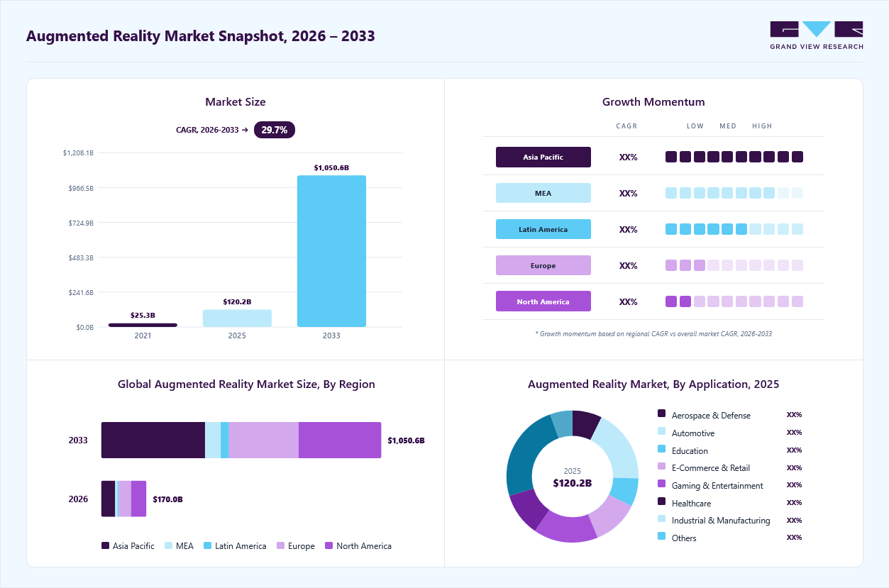Select the Asia Pacific region label

tap(543, 157)
